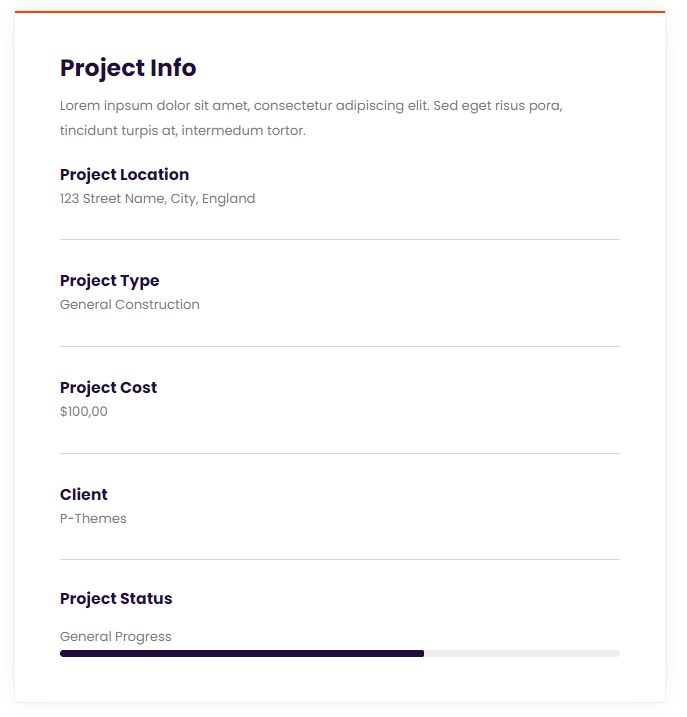Click the divider below General Construction
687x717 pixels.
pyautogui.click(x=340, y=346)
